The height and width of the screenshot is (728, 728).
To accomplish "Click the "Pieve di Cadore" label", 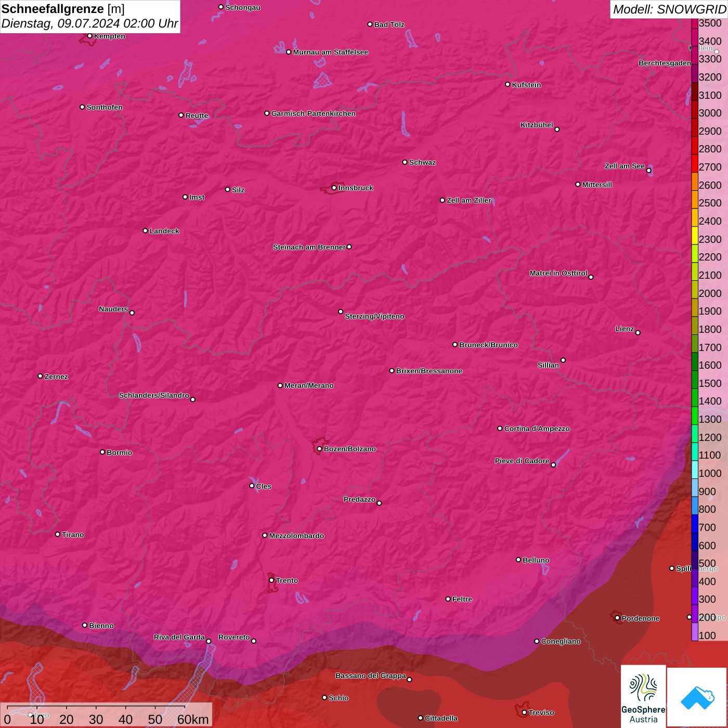I will point(522,461).
